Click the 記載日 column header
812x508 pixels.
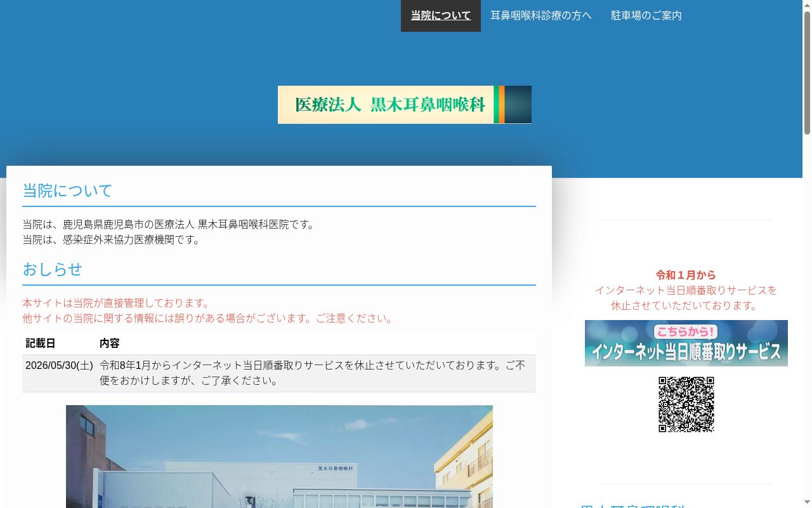(41, 343)
